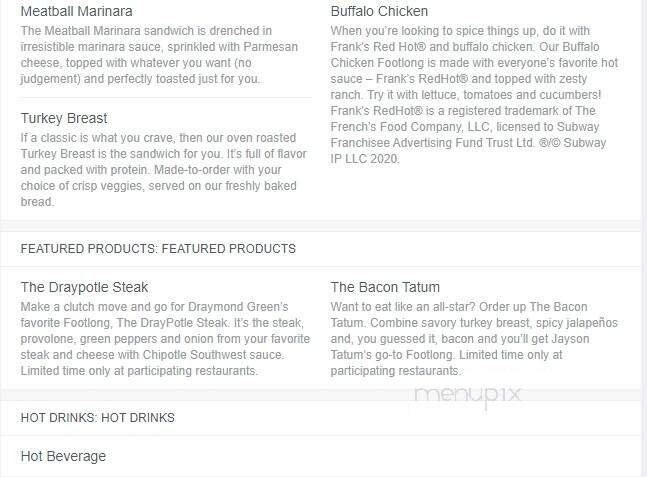The image size is (647, 477).
Task: Click the Hot Drinks section header
Action: point(98,417)
